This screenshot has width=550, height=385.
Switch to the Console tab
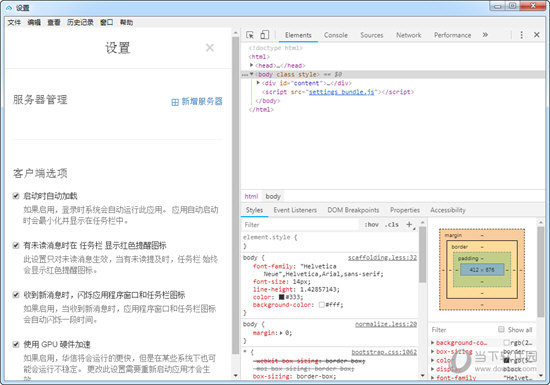point(336,35)
